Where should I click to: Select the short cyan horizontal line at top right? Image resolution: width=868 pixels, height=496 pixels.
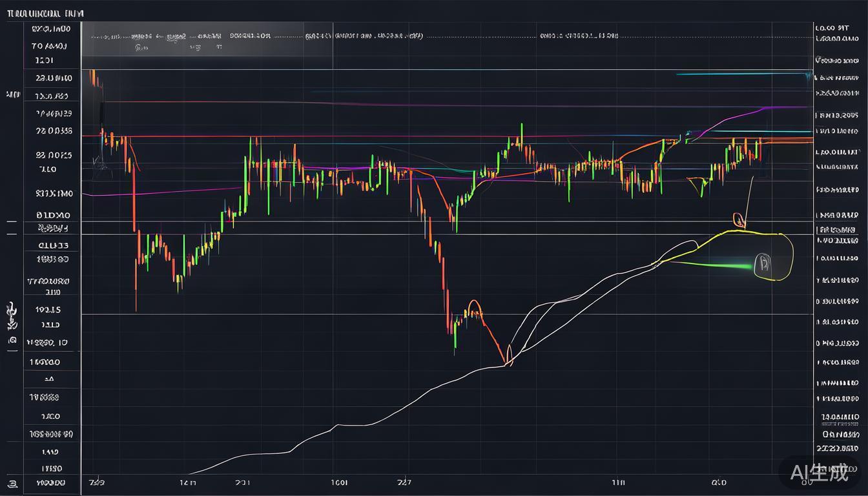pyautogui.click(x=723, y=74)
